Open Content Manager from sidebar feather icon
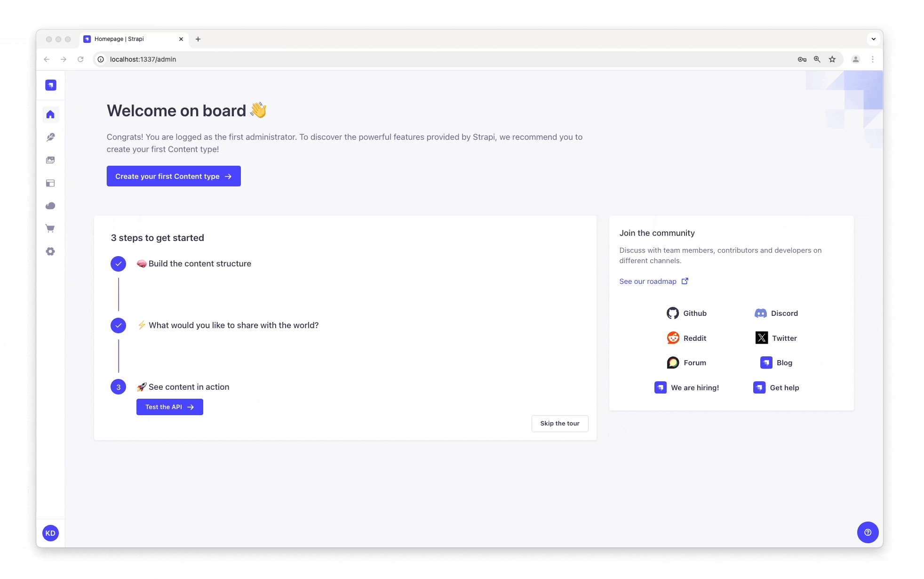The width and height of the screenshot is (924, 579). (50, 137)
